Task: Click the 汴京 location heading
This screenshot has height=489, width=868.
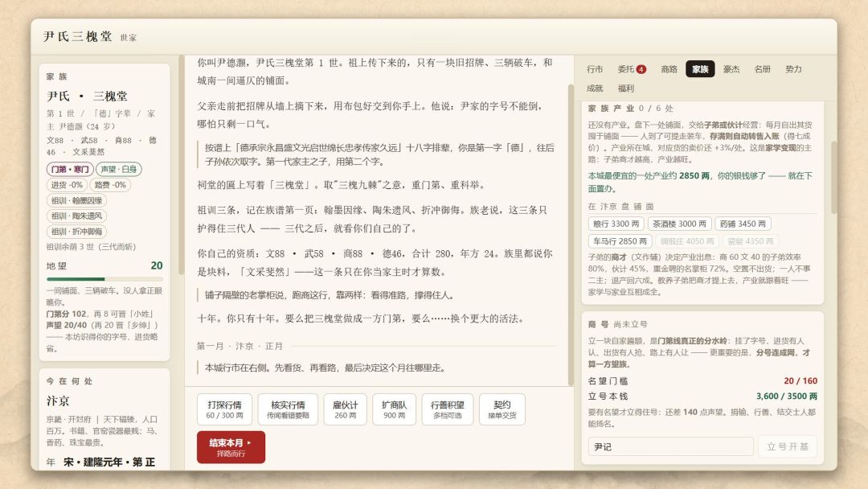Action: 58,401
